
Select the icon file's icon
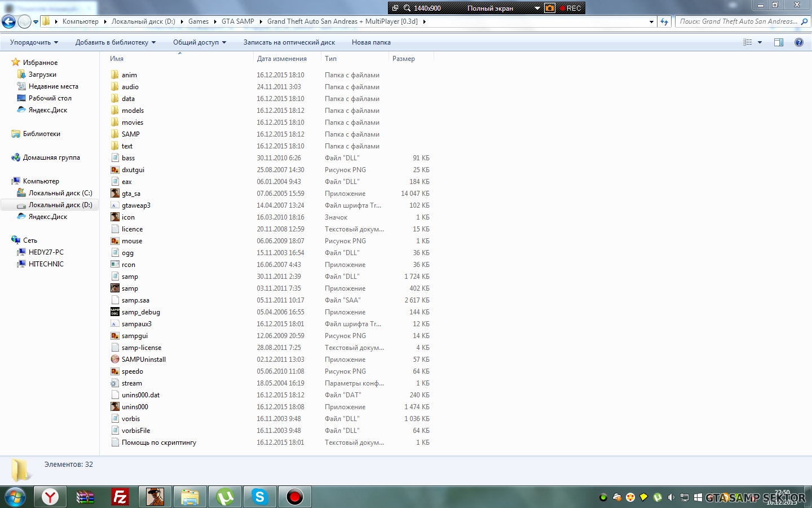115,217
